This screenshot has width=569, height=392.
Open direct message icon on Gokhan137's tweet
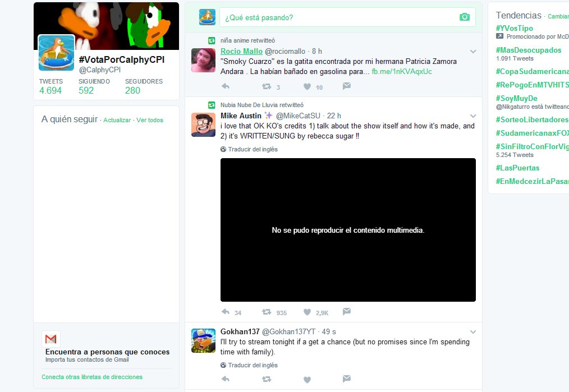click(x=346, y=379)
